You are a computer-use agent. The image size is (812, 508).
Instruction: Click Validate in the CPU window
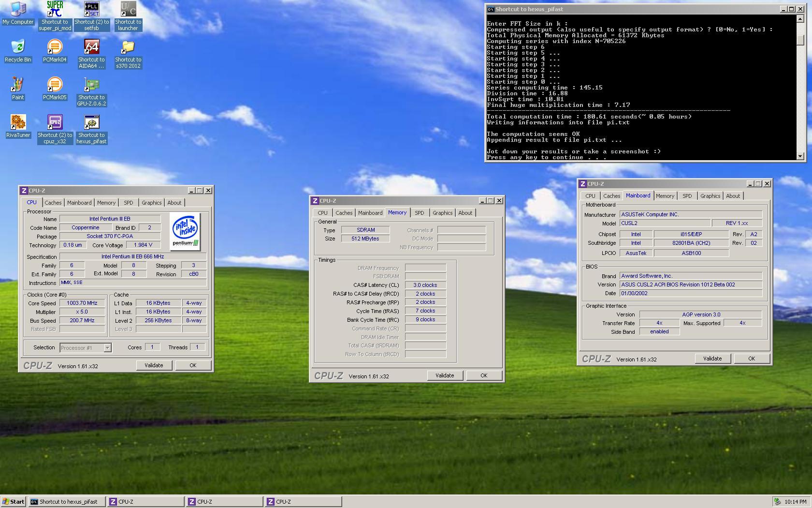click(x=154, y=366)
